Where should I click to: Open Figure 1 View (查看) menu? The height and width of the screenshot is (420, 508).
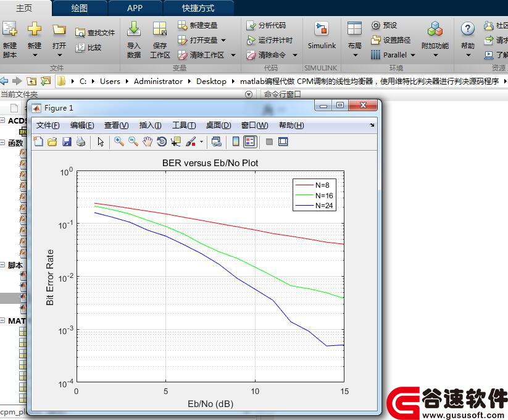point(116,125)
